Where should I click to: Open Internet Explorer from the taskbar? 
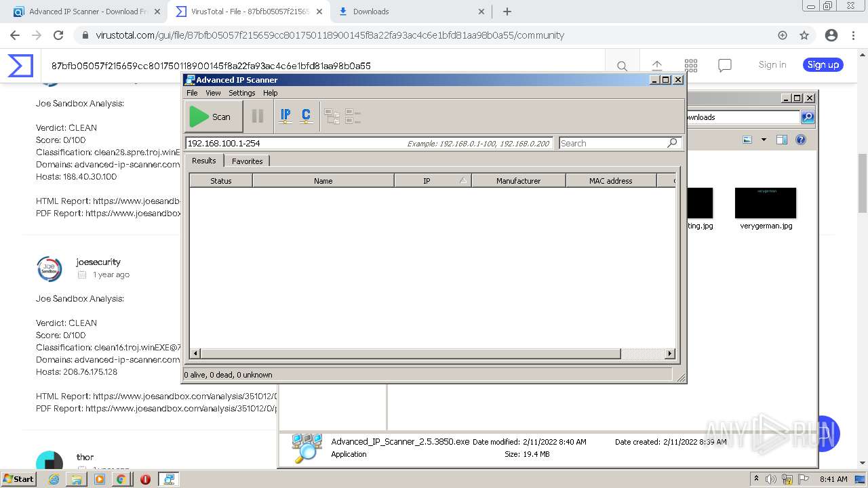[x=54, y=479]
